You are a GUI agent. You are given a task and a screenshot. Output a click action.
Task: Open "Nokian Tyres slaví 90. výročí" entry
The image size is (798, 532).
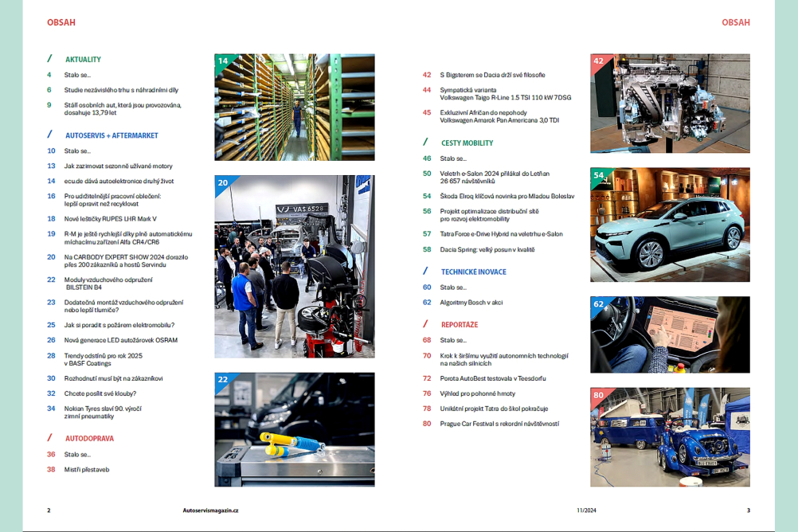pos(103,413)
